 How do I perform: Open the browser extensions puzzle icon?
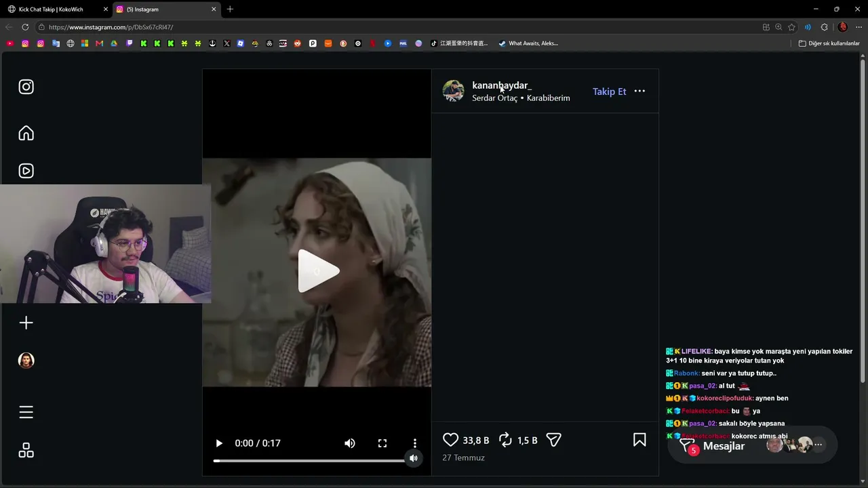824,27
